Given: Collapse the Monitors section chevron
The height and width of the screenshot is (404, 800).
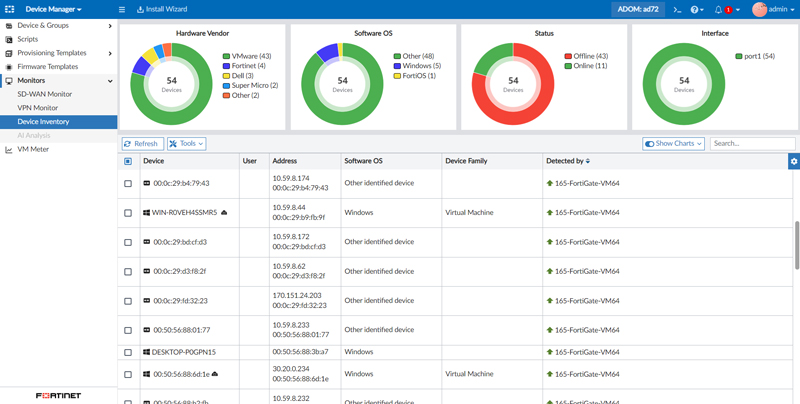Looking at the screenshot, I should (110, 81).
